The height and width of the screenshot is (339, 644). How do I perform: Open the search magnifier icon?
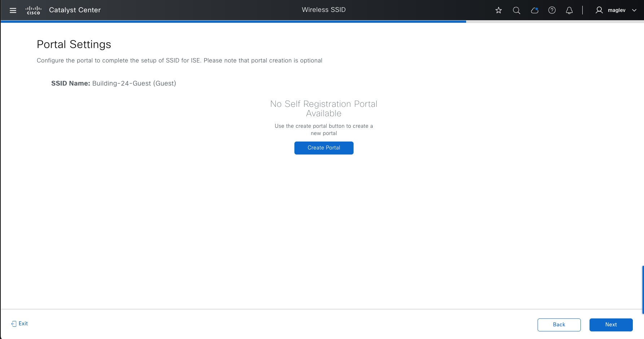click(517, 10)
